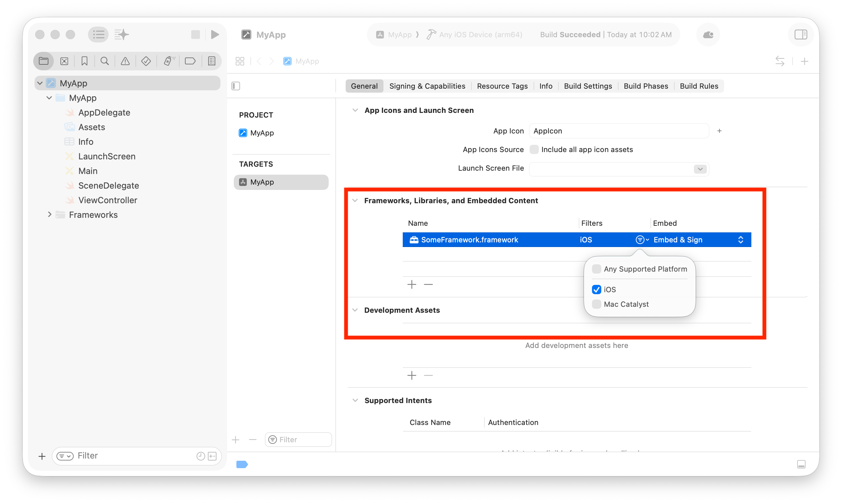
Task: Collapse App Icons and Launch Screen section
Action: (x=355, y=110)
